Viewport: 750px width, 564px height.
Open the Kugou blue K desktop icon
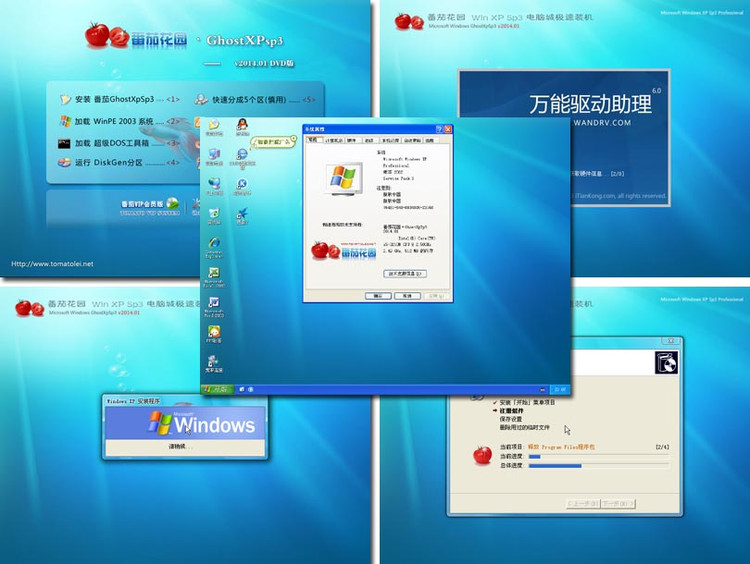243,184
